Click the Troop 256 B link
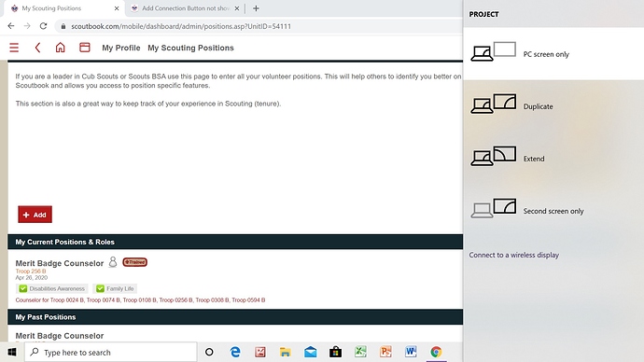Viewport: 644px width, 362px height. [x=31, y=271]
